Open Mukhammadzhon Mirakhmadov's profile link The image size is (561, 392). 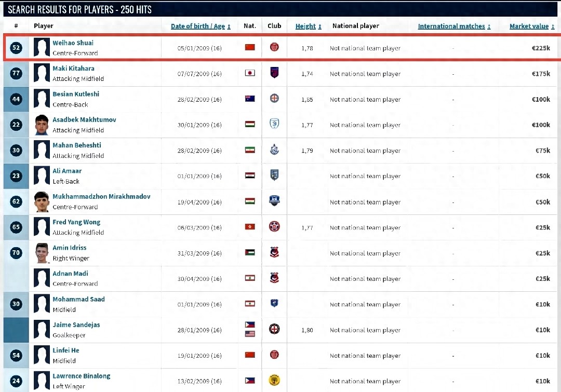point(101,197)
